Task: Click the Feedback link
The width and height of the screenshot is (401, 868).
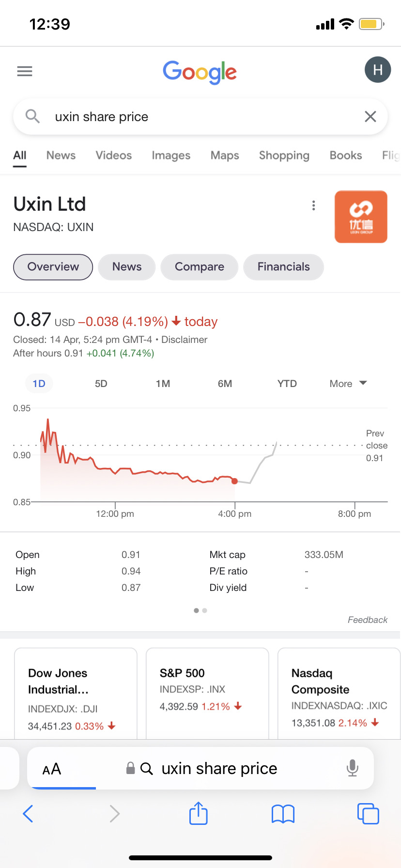Action: 367,620
